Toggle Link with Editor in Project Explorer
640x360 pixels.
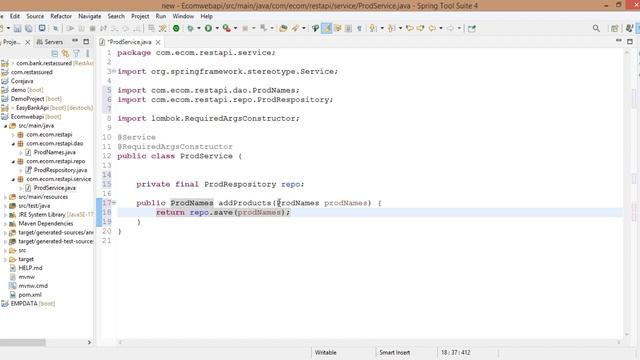tap(65, 53)
